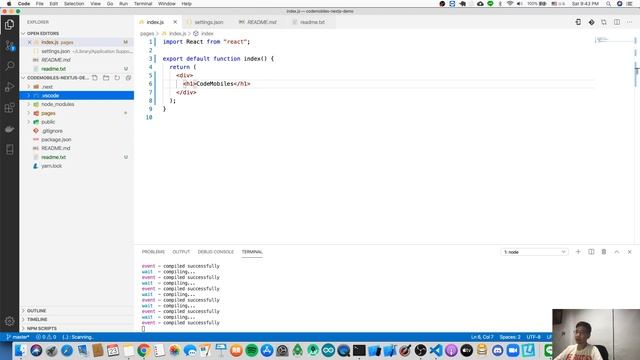Click the Spaces: 2 indentation setting
Viewport: 640px width, 360px height.
(x=510, y=337)
